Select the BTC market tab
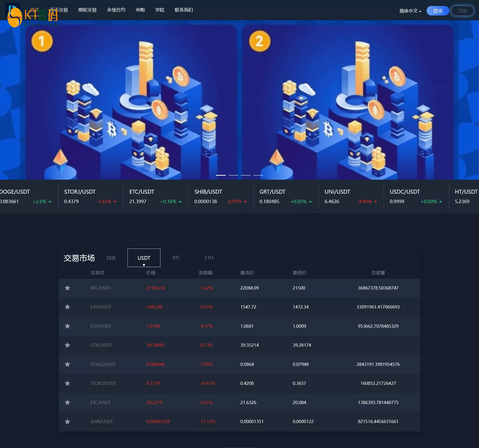The width and height of the screenshot is (479, 448). pos(176,258)
